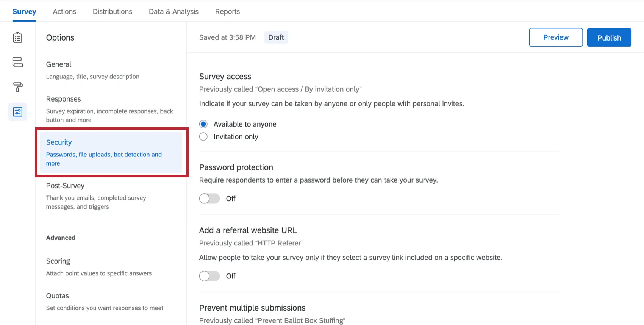Enable the Password protection toggle
Screen dimensions: 644x325
click(x=209, y=198)
